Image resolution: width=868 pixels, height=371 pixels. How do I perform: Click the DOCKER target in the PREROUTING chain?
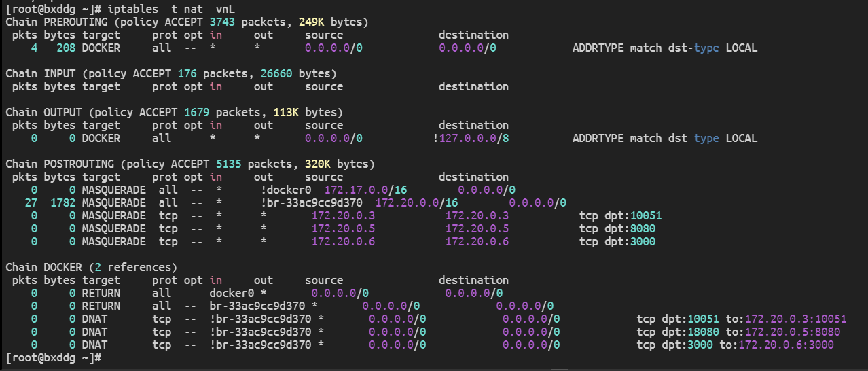101,48
